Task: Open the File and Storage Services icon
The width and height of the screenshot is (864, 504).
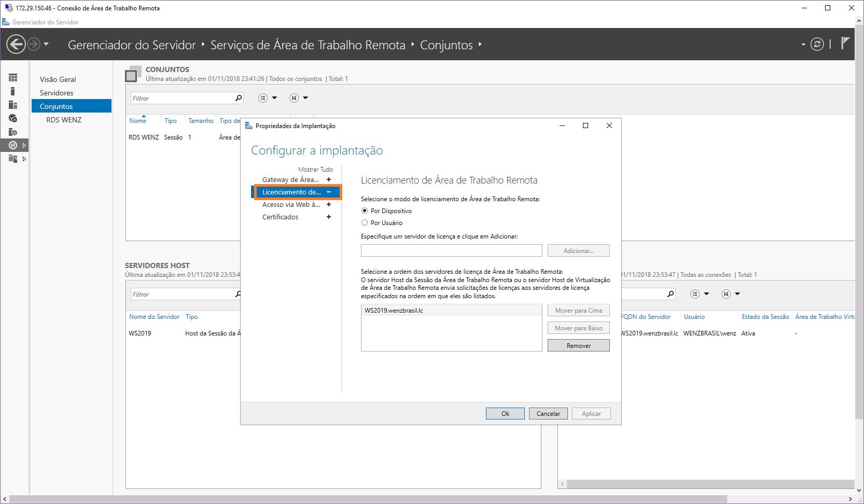Action: [x=13, y=159]
